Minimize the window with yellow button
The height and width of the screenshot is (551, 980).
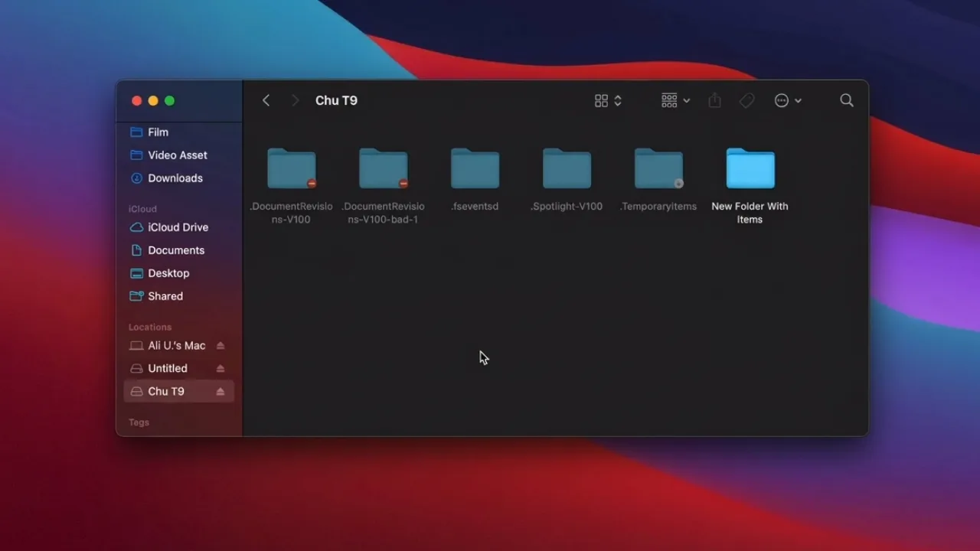153,101
